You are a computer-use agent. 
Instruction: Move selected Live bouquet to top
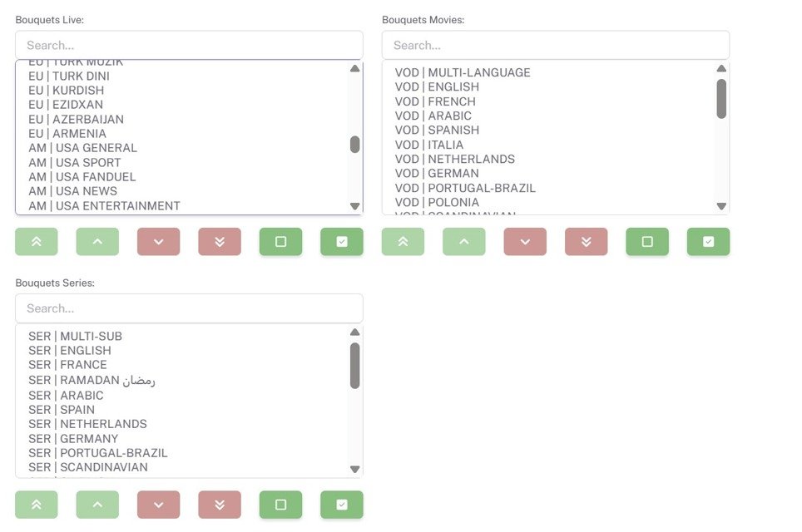37,242
